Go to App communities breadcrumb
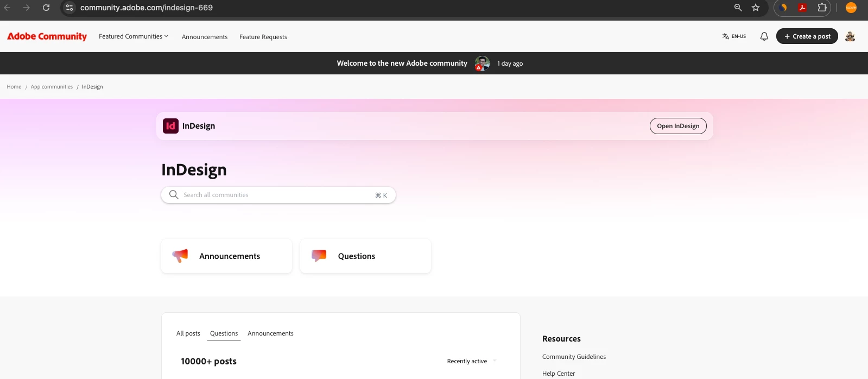Image resolution: width=868 pixels, height=379 pixels. (x=52, y=87)
